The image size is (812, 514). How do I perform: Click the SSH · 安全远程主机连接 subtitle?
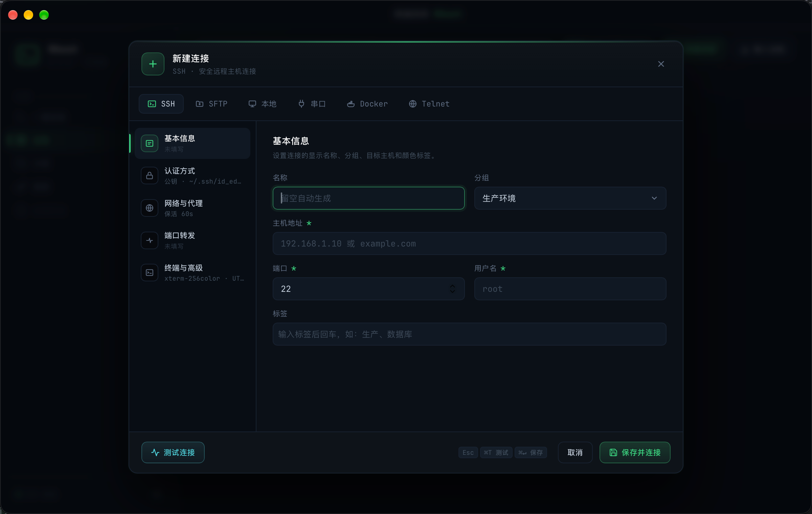click(214, 71)
